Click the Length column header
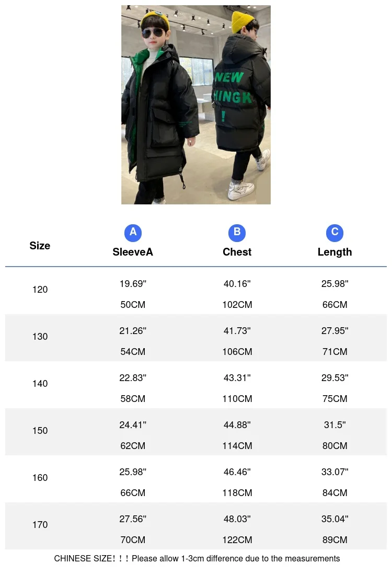Image resolution: width=392 pixels, height=575 pixels. coord(335,252)
